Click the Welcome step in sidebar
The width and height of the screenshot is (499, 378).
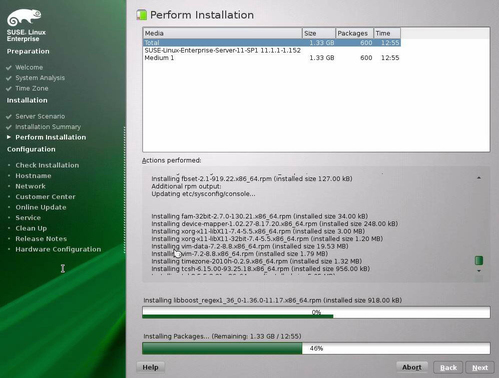pos(29,67)
